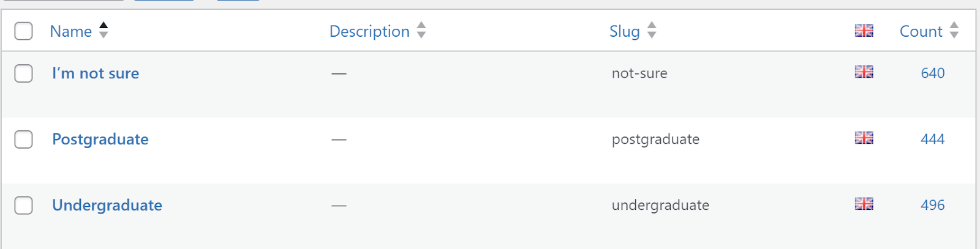
Task: Sort table by Count column header
Action: (921, 31)
